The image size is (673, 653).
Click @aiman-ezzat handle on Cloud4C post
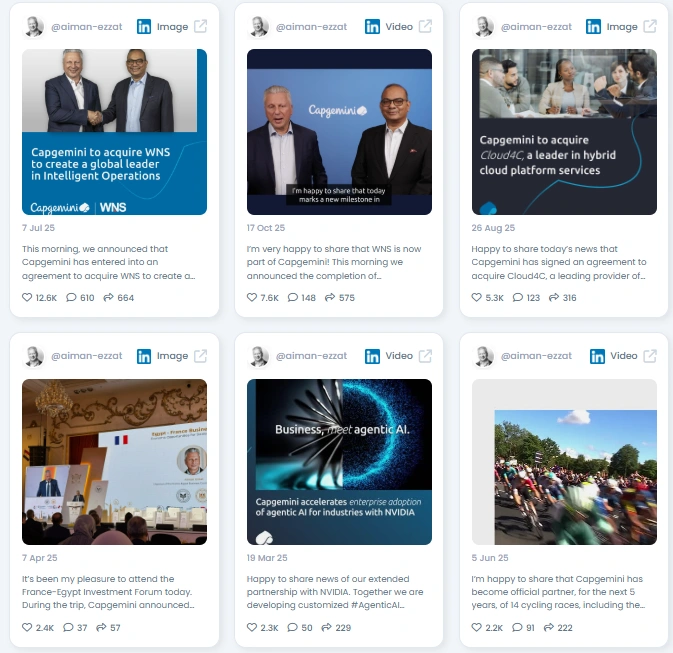click(x=536, y=27)
